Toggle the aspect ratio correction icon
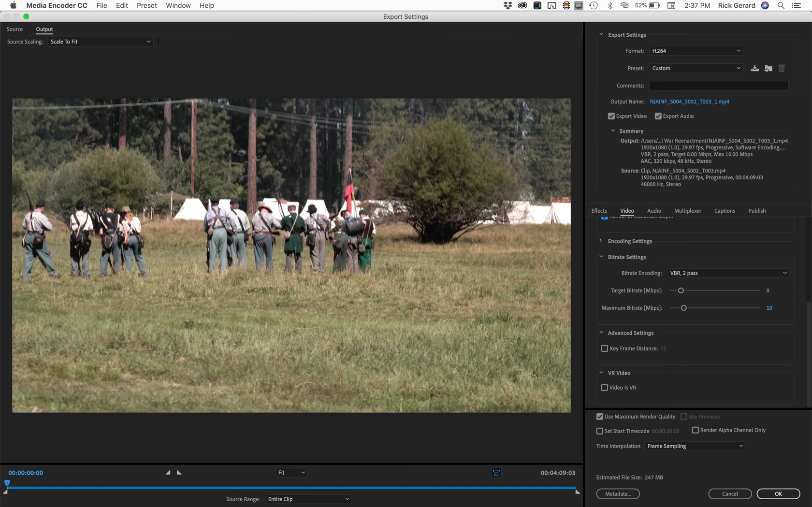The image size is (812, 507). click(x=496, y=473)
